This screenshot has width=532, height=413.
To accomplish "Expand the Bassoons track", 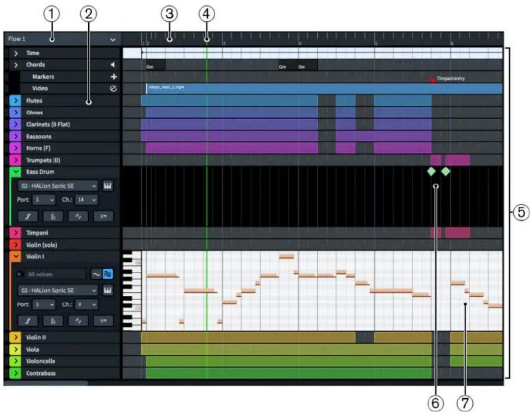I will 16,136.
